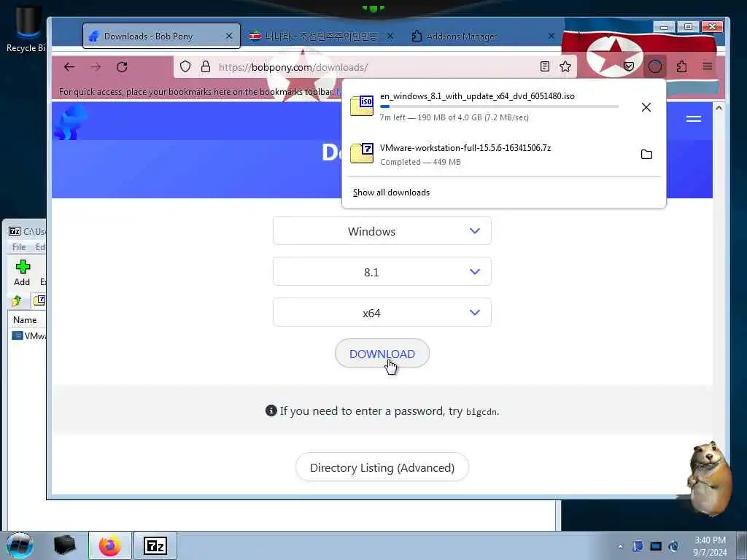Expand the 8.1 version dropdown
747x560 pixels.
point(382,272)
